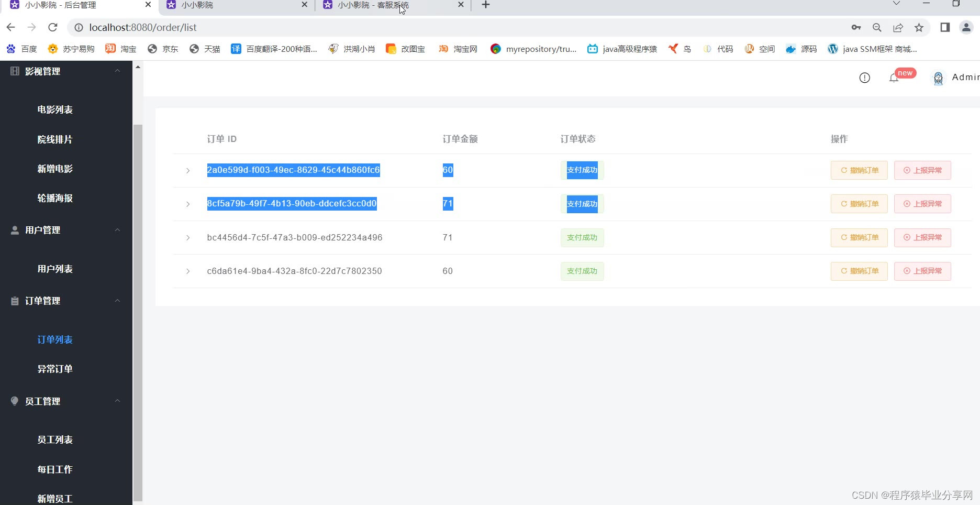The image size is (980, 505).
Task: Open the 洪湖小肖 bookmark
Action: pos(352,49)
